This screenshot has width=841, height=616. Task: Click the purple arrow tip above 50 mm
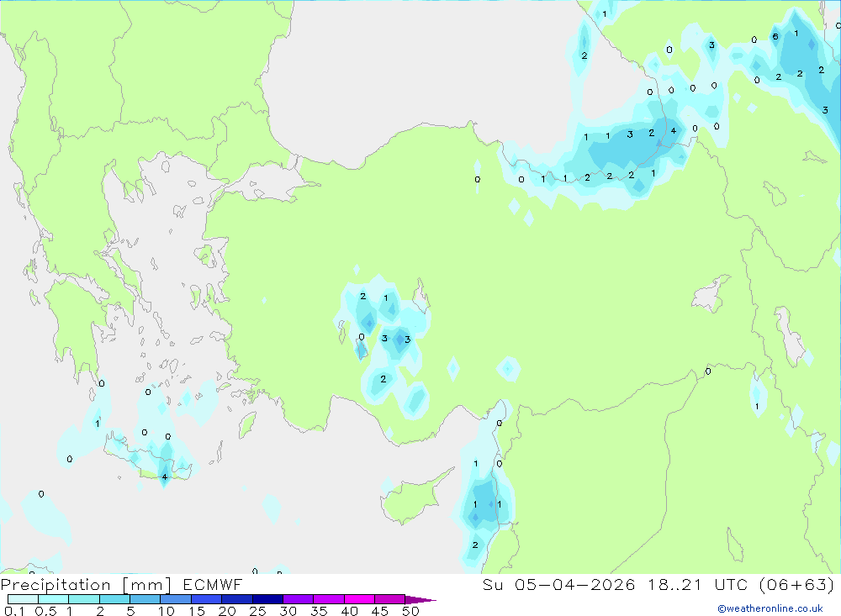tap(420, 600)
